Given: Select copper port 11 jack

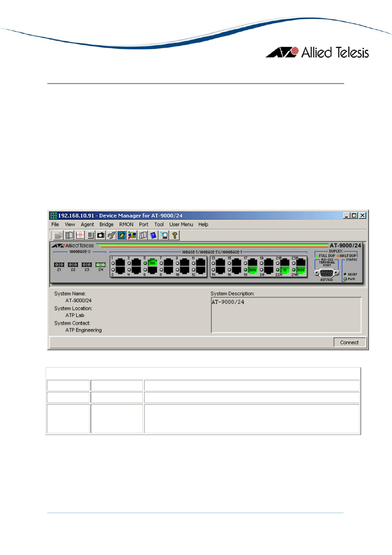Looking at the screenshot, I should point(201,262).
